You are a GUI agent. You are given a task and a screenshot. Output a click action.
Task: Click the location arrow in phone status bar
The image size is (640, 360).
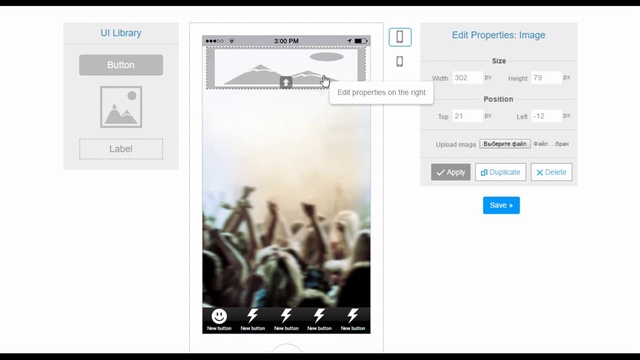pos(349,41)
